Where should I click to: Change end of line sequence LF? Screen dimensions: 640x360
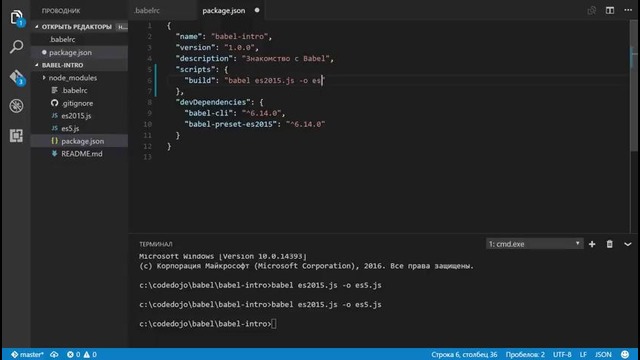(x=583, y=354)
